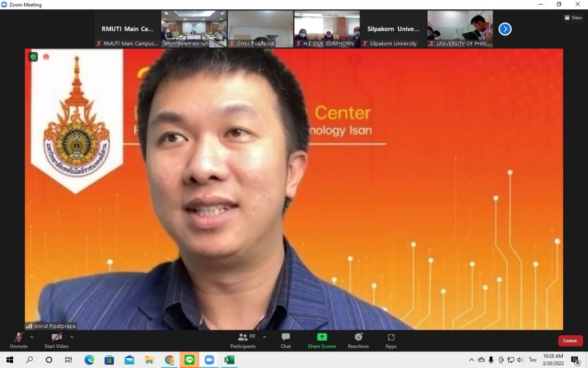Open Excel from the Windows taskbar
Screen dimensions: 588x368
click(x=229, y=360)
